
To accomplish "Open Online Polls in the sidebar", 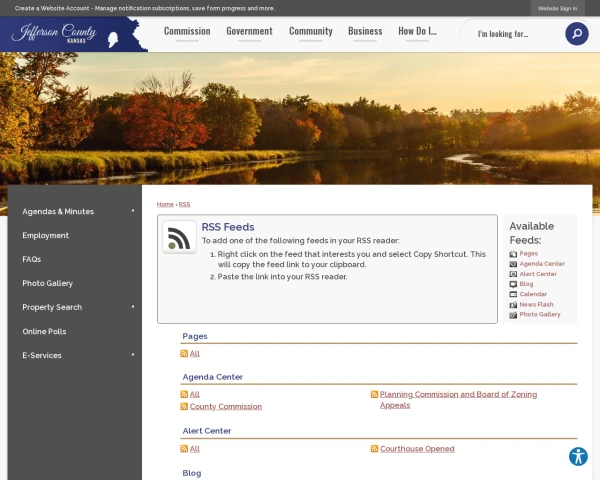I will pyautogui.click(x=44, y=331).
